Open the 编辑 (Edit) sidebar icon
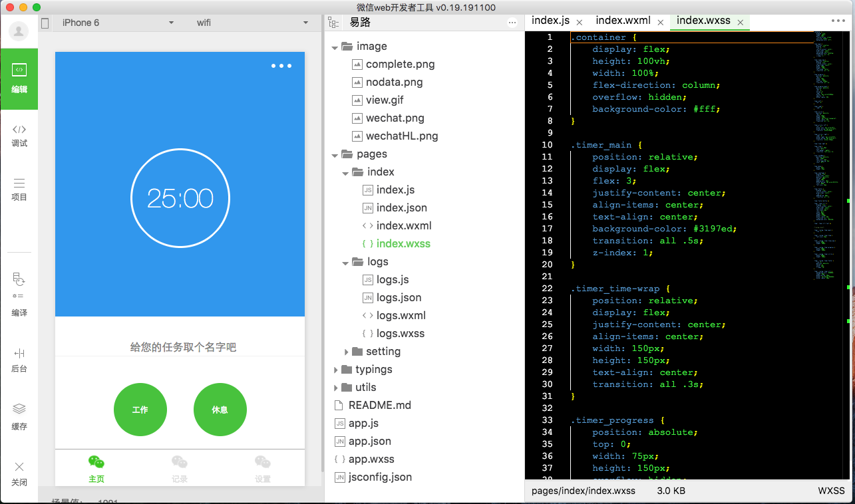 click(19, 78)
